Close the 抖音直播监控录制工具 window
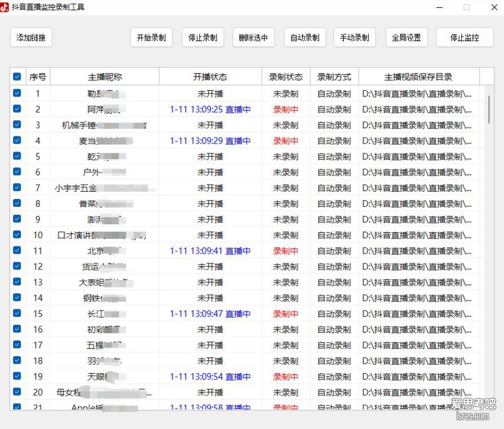Image resolution: width=504 pixels, height=429 pixels. click(494, 7)
